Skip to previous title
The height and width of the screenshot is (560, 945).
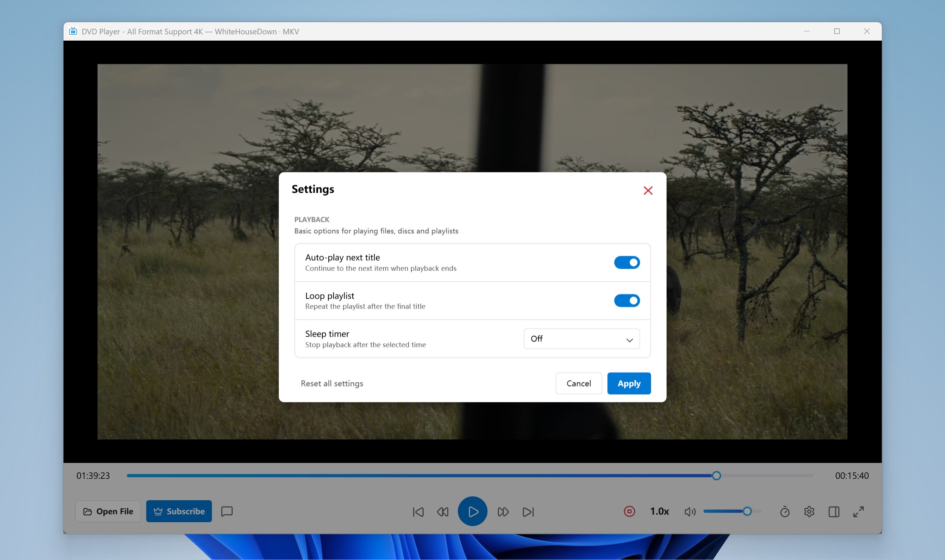click(418, 512)
